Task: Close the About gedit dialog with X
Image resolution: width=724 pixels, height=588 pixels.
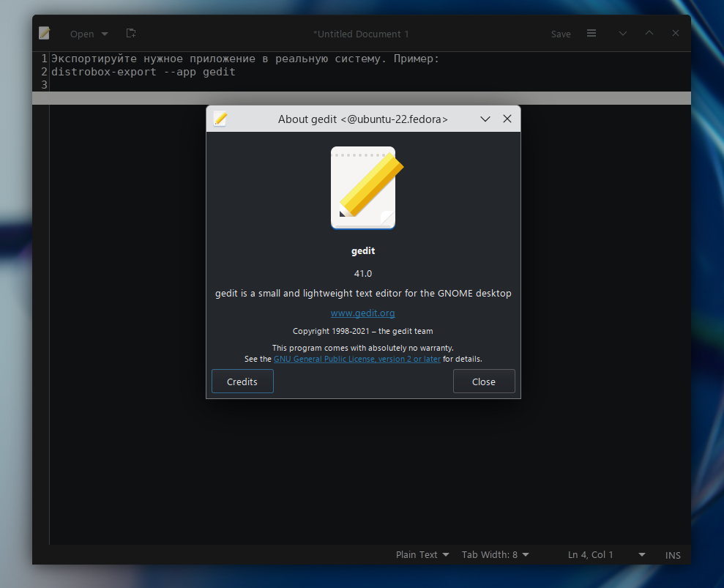Action: [x=507, y=119]
